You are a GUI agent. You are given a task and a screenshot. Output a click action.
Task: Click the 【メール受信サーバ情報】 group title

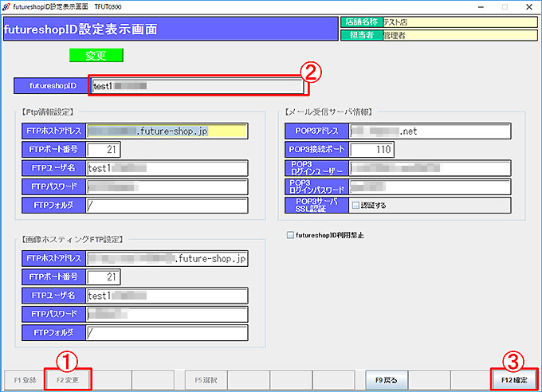click(329, 112)
